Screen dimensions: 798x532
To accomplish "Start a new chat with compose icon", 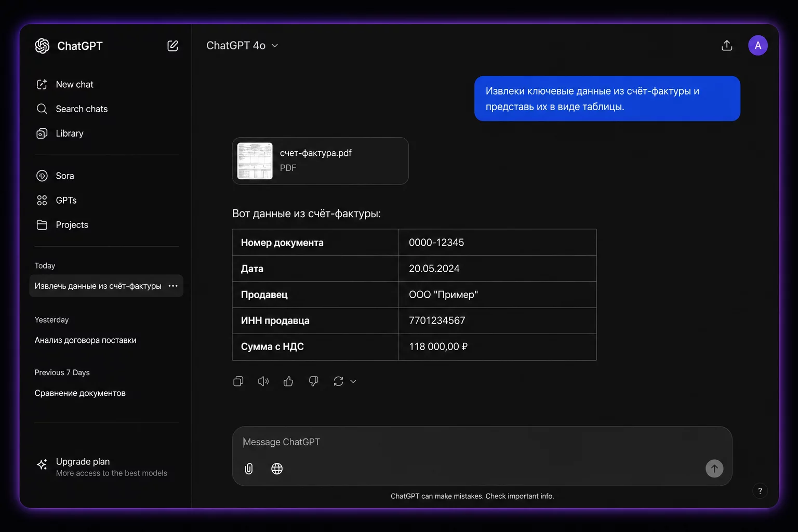I will click(x=173, y=46).
